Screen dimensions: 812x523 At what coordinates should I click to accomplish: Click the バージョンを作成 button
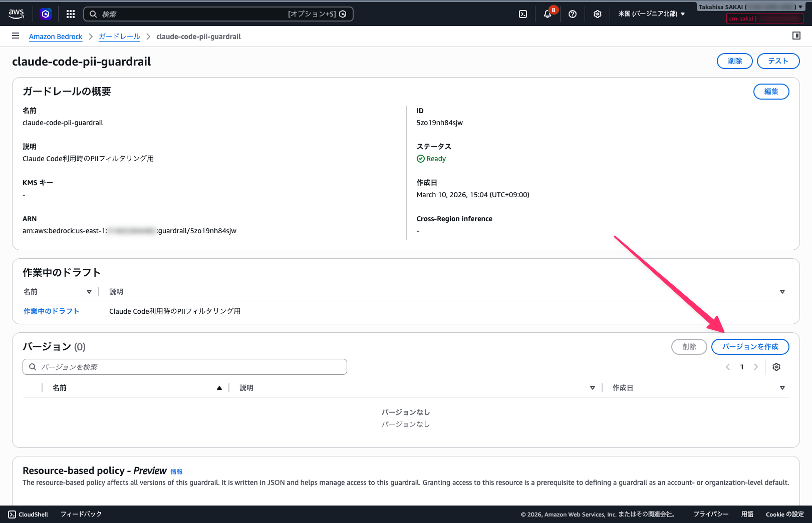(x=750, y=347)
